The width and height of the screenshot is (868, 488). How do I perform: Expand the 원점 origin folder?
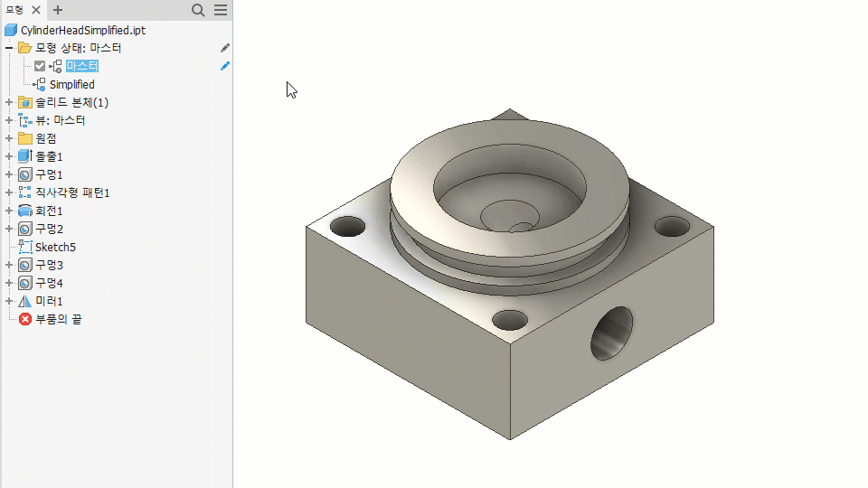pos(9,138)
